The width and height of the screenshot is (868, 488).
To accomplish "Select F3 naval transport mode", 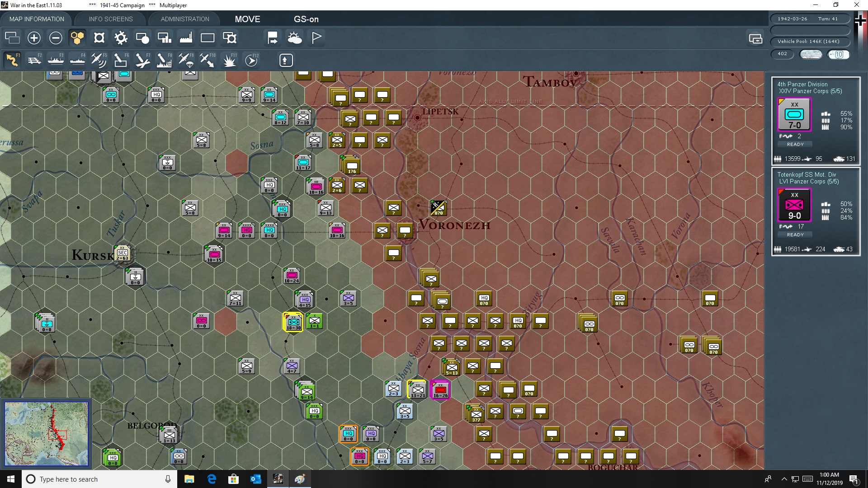I will pos(56,60).
